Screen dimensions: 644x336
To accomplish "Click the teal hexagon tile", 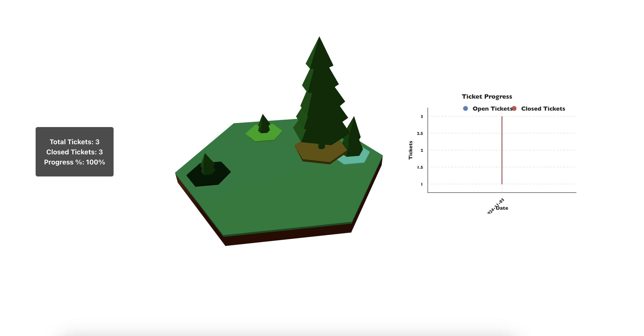I will pos(355,160).
